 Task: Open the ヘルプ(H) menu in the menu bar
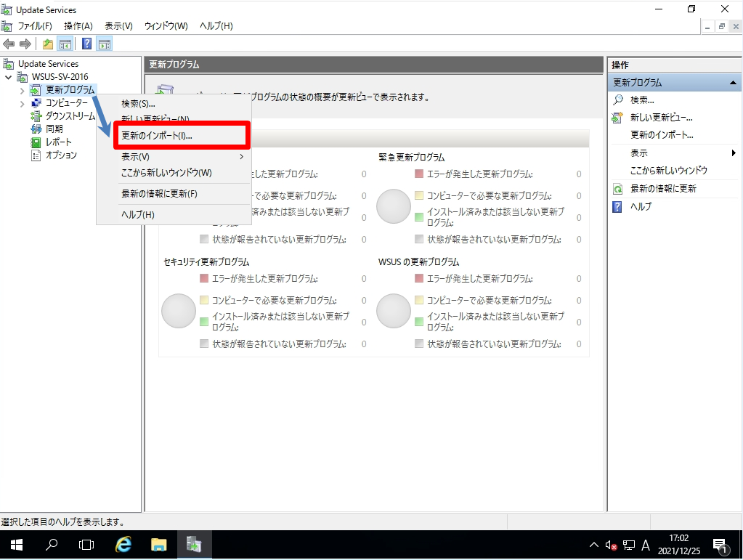(216, 26)
